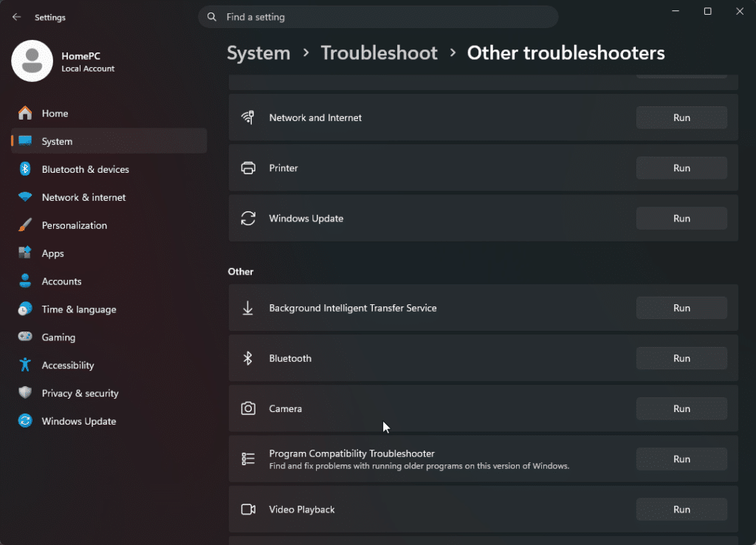Maximize the Settings window

pyautogui.click(x=707, y=11)
